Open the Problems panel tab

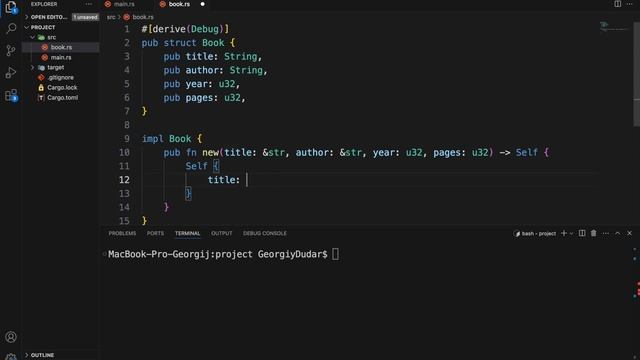[122, 233]
